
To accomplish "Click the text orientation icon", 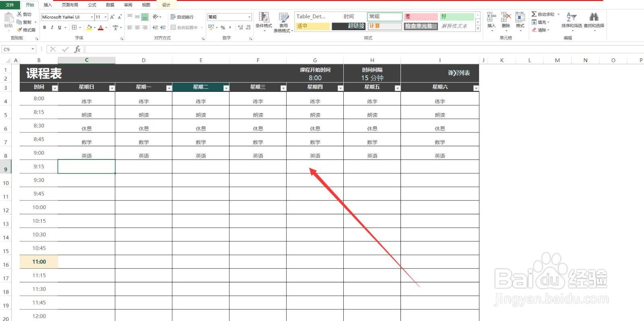I will pos(156,17).
